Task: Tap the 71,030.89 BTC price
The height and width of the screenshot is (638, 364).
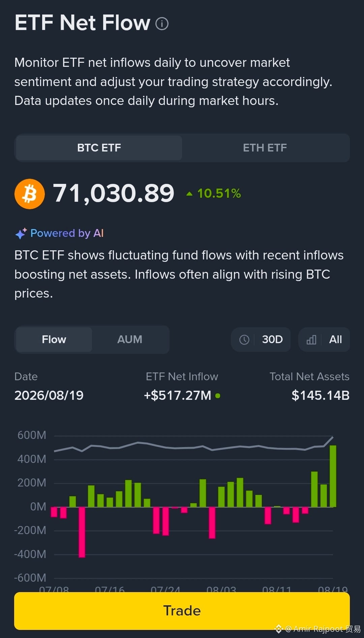Action: point(114,194)
